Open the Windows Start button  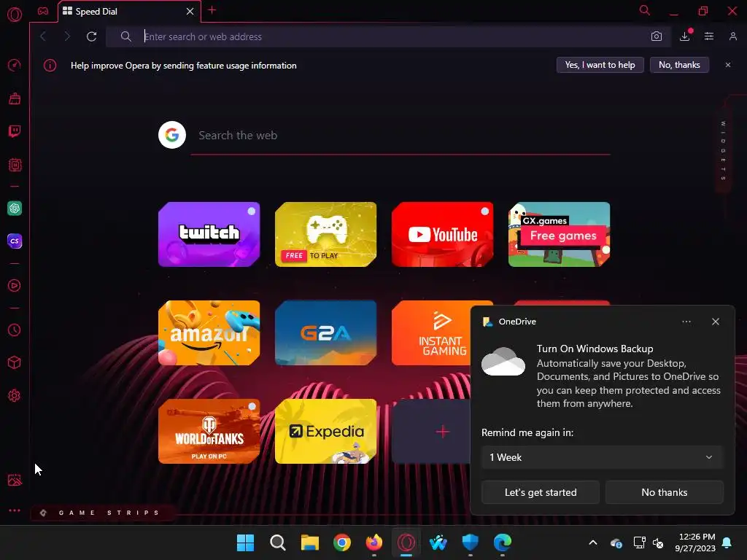click(245, 542)
